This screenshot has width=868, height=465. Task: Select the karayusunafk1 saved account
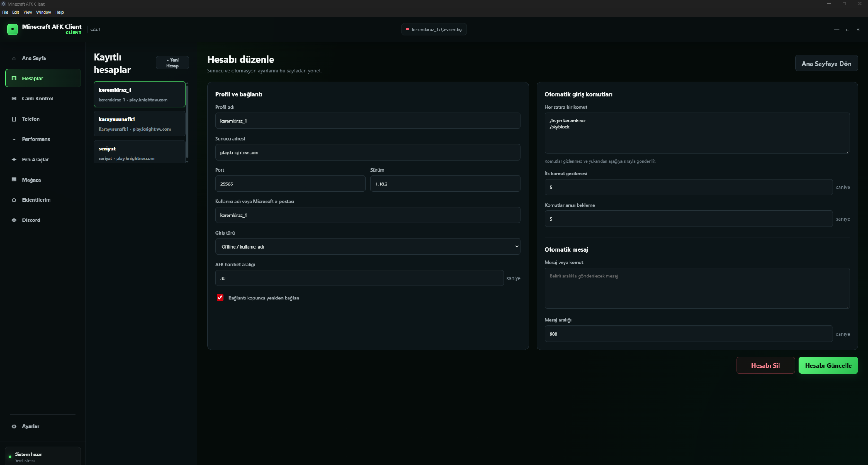pyautogui.click(x=139, y=124)
